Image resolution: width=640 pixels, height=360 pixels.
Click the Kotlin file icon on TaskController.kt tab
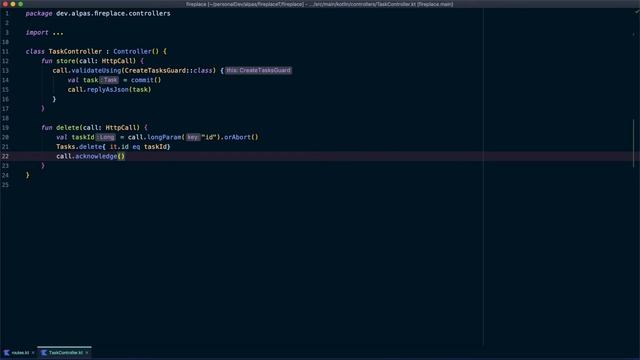pos(44,353)
